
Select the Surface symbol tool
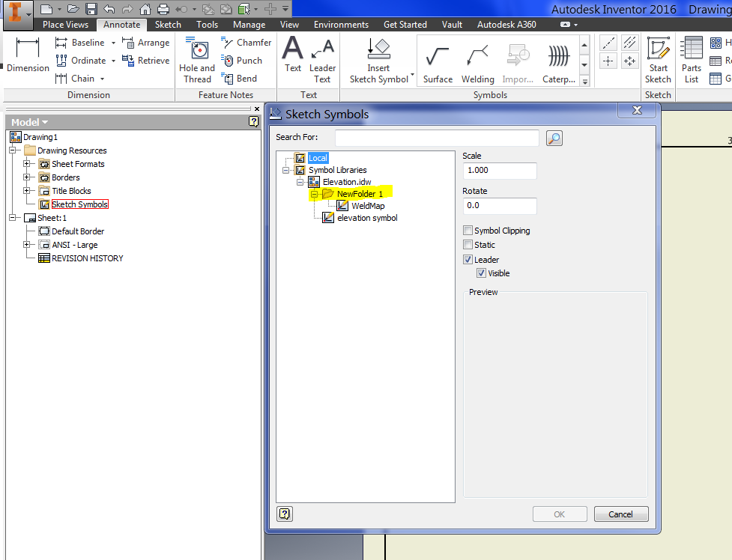point(438,60)
